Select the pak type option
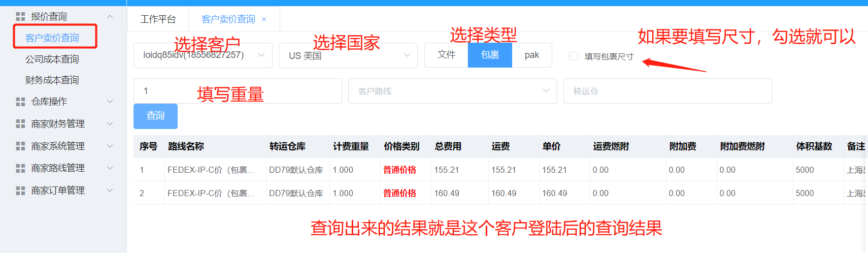The height and width of the screenshot is (253, 868). (x=531, y=55)
